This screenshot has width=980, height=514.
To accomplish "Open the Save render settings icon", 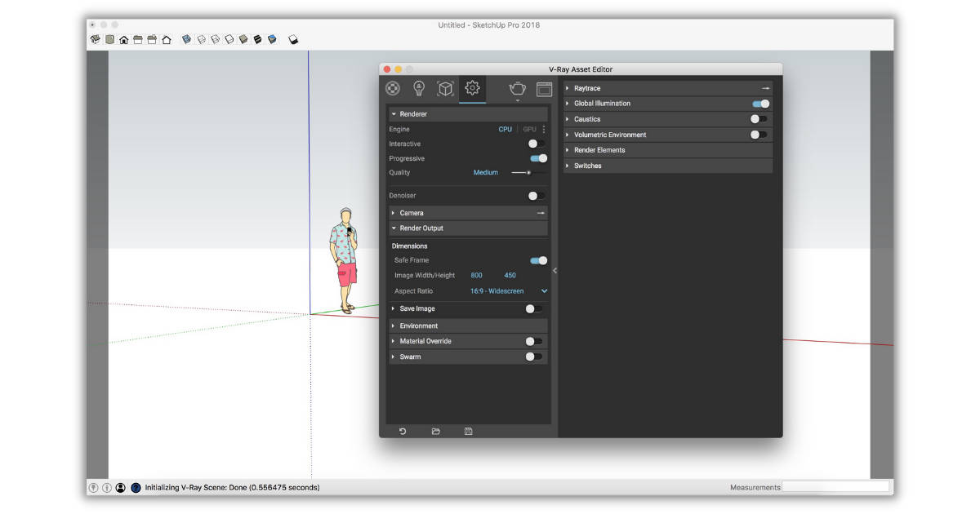I will pyautogui.click(x=467, y=431).
